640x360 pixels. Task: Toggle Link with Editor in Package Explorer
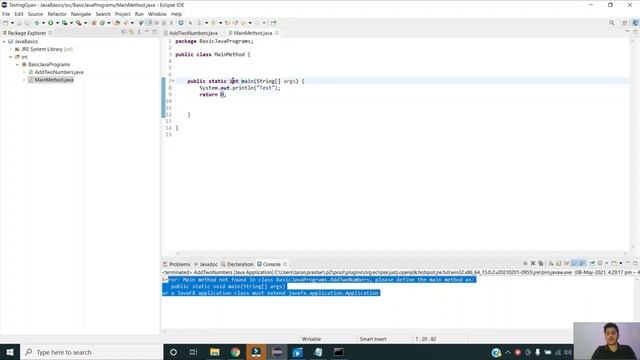click(x=131, y=32)
